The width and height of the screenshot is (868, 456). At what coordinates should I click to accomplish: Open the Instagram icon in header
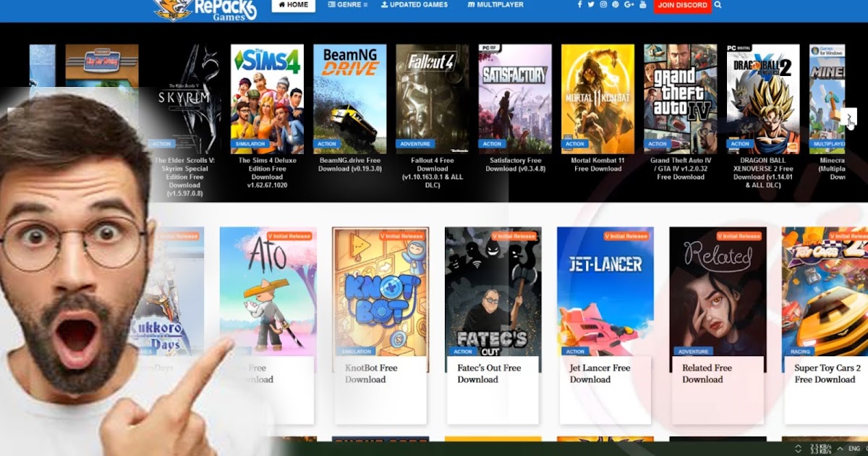pos(603,4)
